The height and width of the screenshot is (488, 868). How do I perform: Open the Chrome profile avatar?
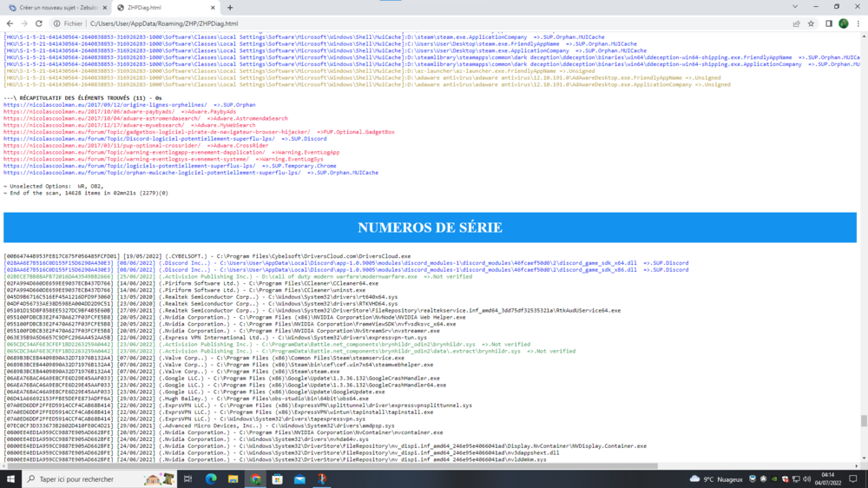843,23
